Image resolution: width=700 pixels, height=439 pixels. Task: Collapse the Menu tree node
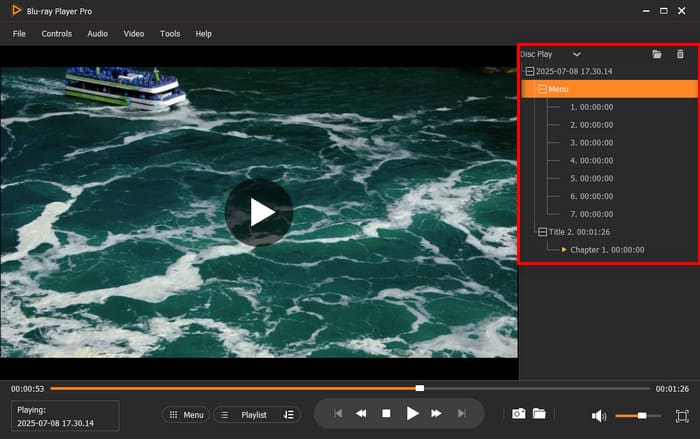coord(542,89)
